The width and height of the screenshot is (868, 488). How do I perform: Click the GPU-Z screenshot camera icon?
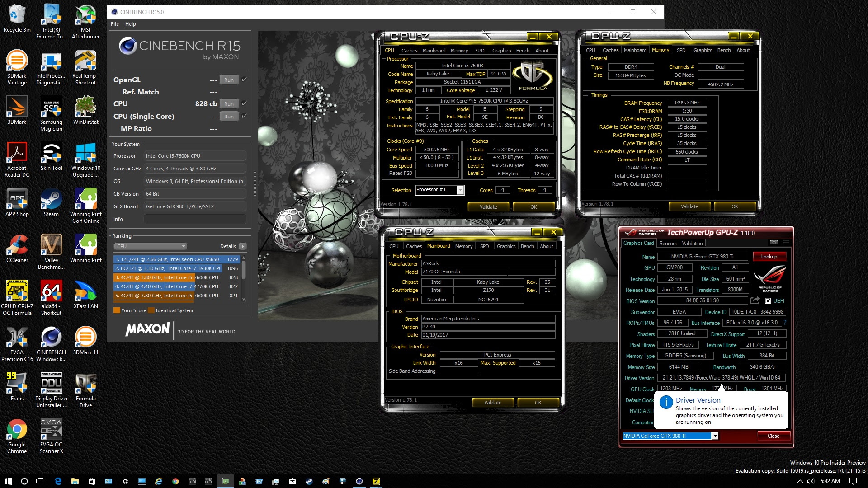point(774,242)
